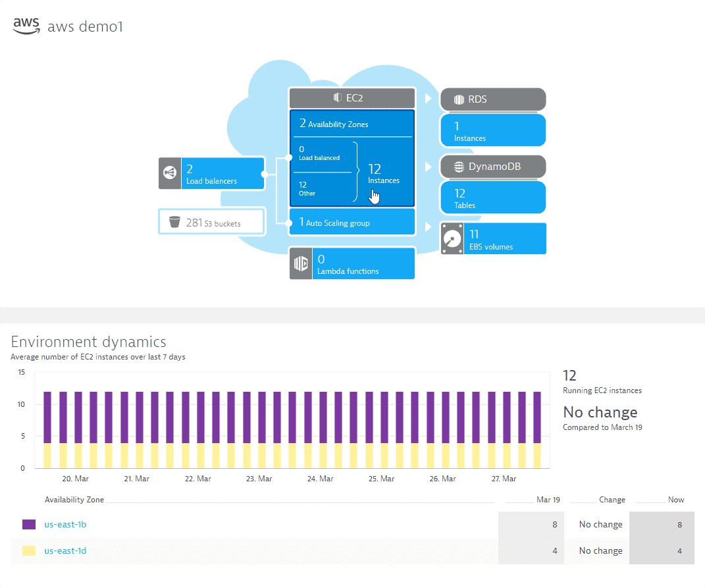
Task: Click the '23. Mar' chart axis label
Action: click(259, 479)
